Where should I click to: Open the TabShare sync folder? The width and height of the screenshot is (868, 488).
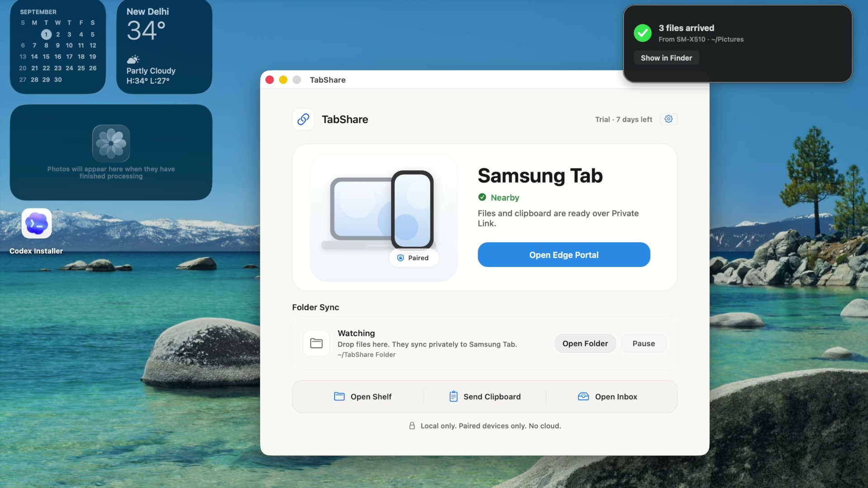coord(585,343)
